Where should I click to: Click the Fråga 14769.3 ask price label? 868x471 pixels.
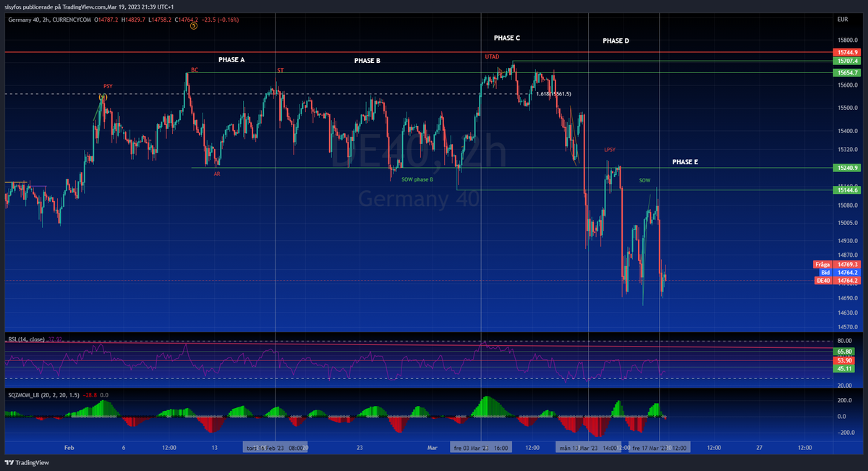pos(837,265)
